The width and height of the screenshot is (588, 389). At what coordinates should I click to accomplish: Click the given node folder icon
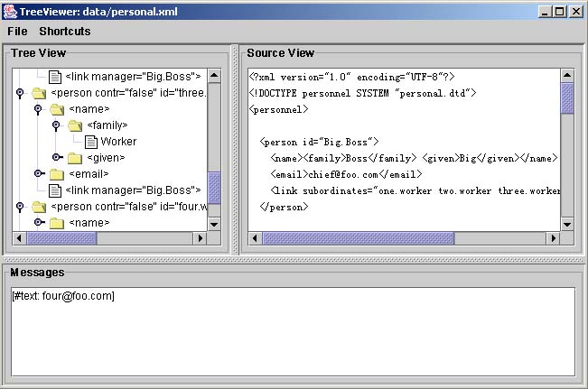(x=75, y=158)
